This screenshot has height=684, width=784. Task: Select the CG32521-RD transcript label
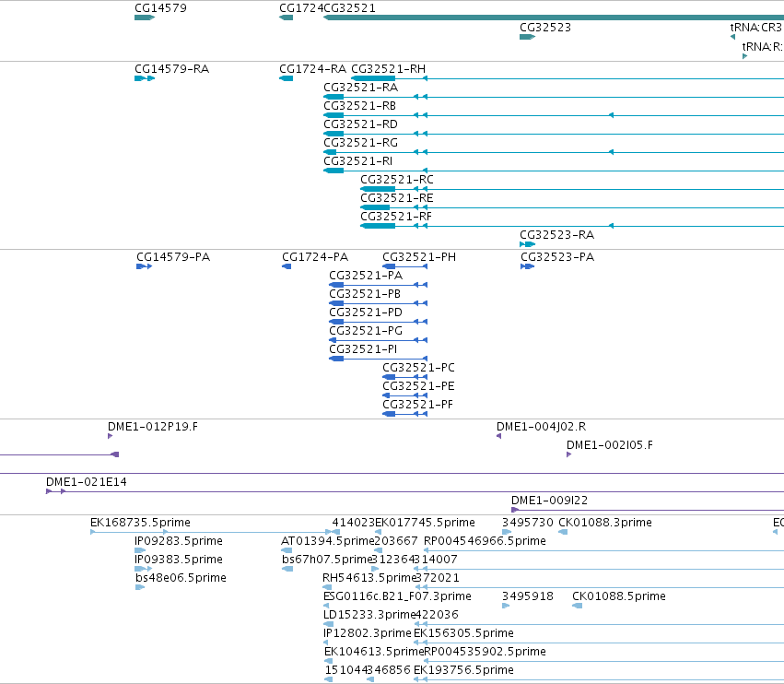(360, 124)
